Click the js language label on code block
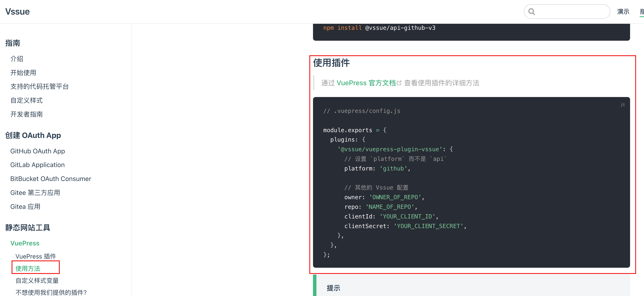The width and height of the screenshot is (644, 296). 623,104
